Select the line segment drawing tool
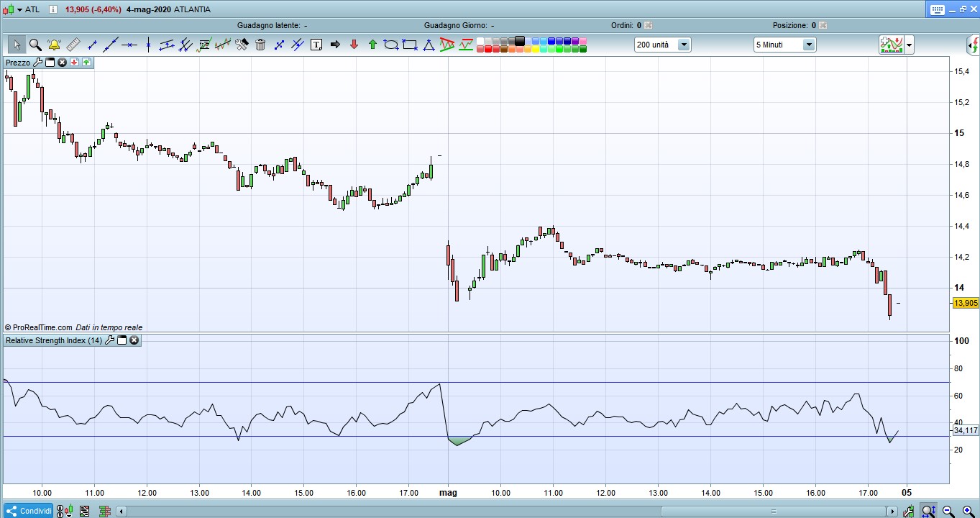Viewport: 980px width, 518px height. 92,45
